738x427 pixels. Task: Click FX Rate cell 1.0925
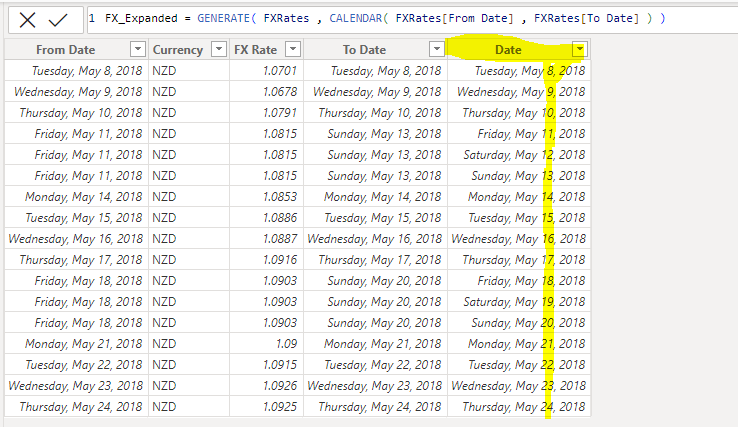pyautogui.click(x=266, y=406)
